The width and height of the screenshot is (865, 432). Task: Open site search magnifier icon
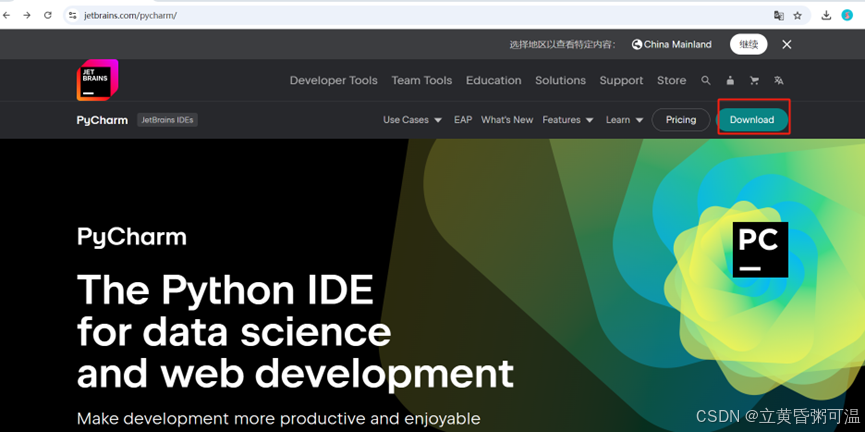(x=706, y=81)
